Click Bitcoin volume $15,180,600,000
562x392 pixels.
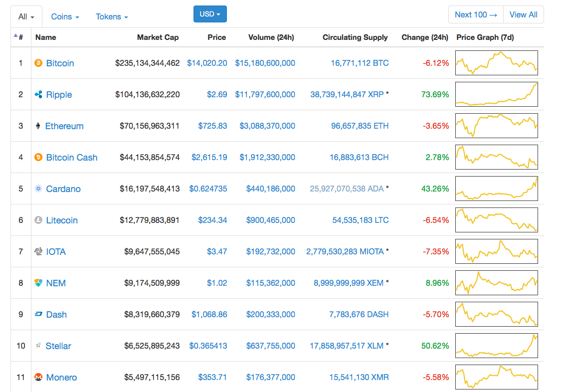point(265,63)
